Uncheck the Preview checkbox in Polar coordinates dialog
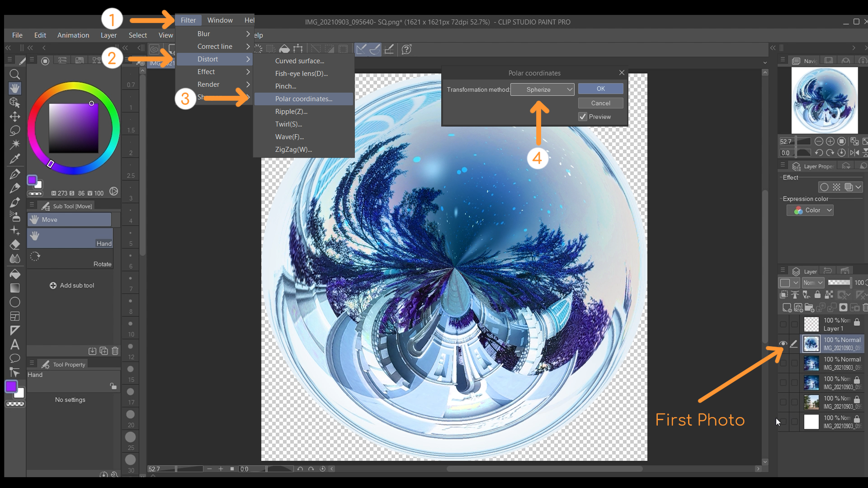Viewport: 868px width, 488px height. coord(582,117)
